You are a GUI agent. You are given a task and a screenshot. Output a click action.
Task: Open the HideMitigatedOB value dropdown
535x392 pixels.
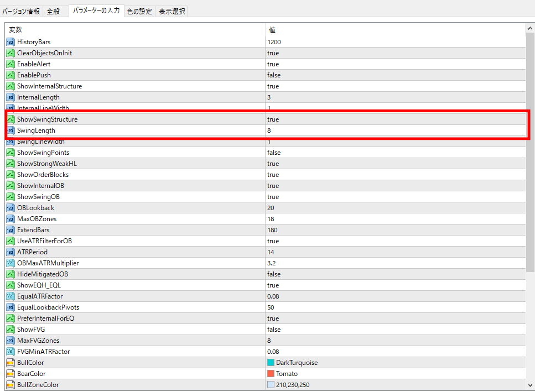[273, 274]
